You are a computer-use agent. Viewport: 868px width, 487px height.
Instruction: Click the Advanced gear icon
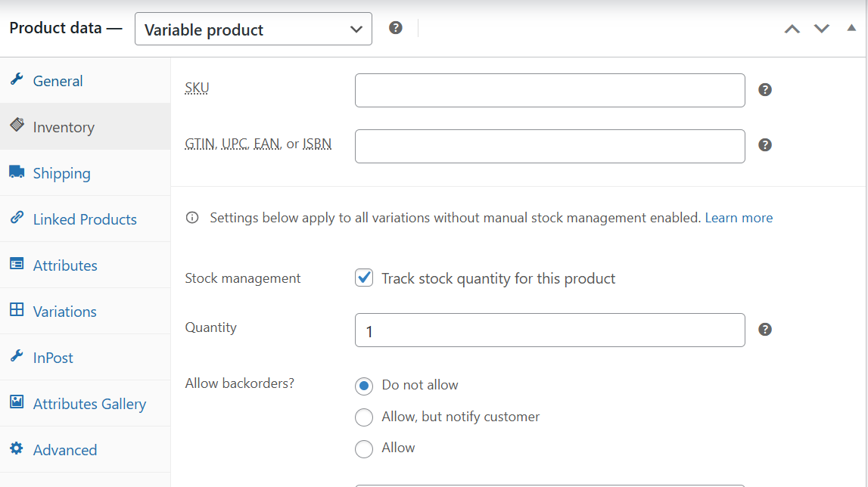tap(17, 448)
